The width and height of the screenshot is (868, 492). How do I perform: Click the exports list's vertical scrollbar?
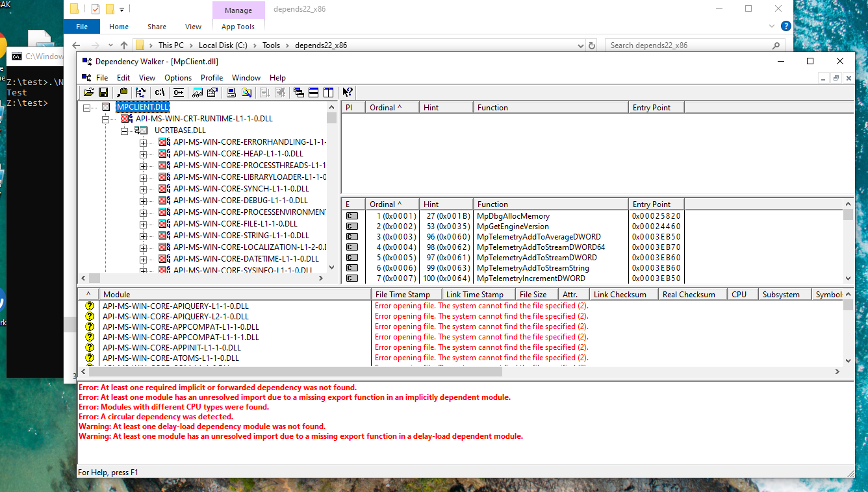click(x=848, y=241)
